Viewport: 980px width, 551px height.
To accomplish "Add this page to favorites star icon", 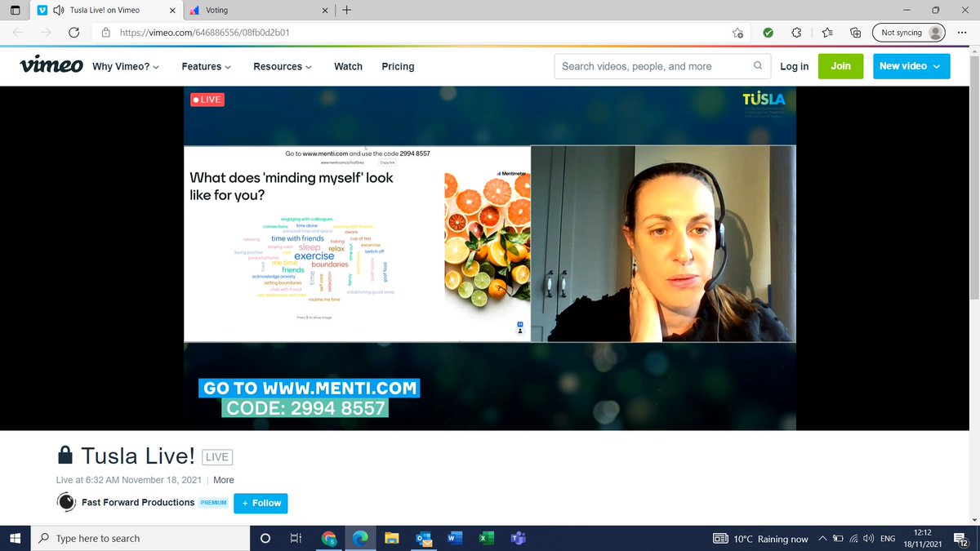I will tap(737, 33).
